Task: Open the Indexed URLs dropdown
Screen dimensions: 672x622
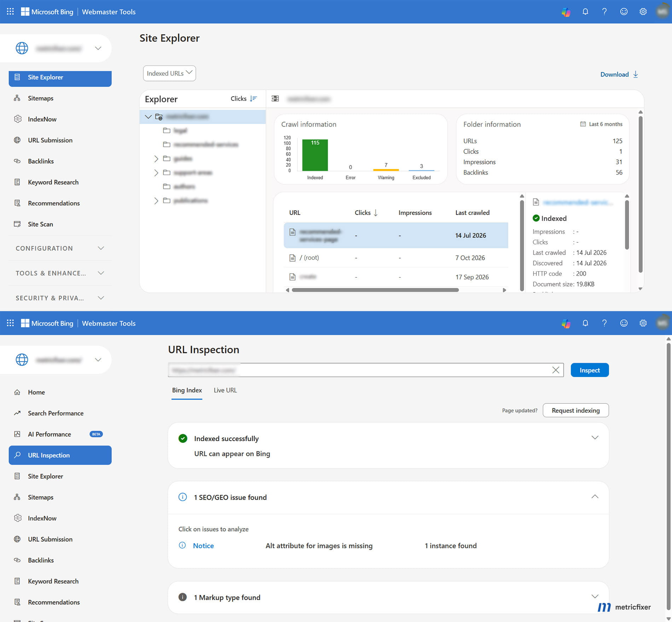Action: click(169, 73)
